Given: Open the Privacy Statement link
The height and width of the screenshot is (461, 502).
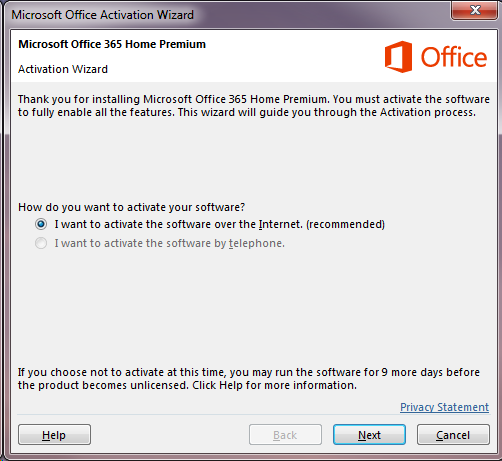Looking at the screenshot, I should [444, 407].
